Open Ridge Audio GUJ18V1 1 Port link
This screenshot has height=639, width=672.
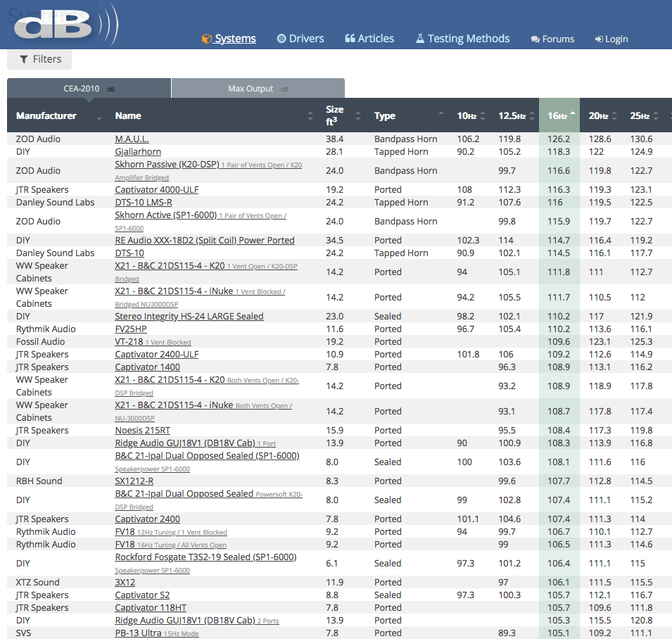[196, 443]
